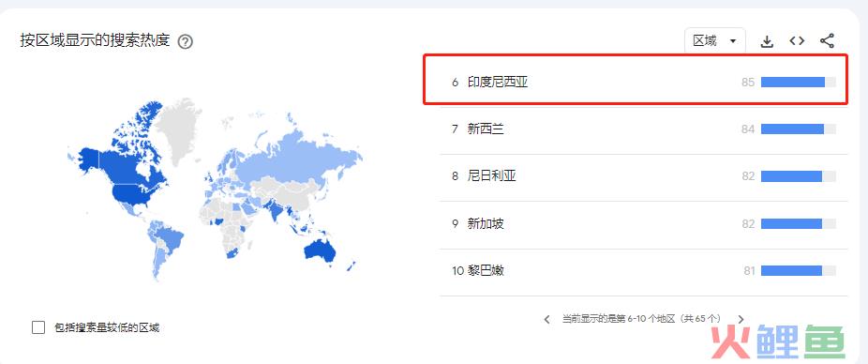868x364 pixels.
Task: Go to the previous page of regions
Action: coord(546,319)
